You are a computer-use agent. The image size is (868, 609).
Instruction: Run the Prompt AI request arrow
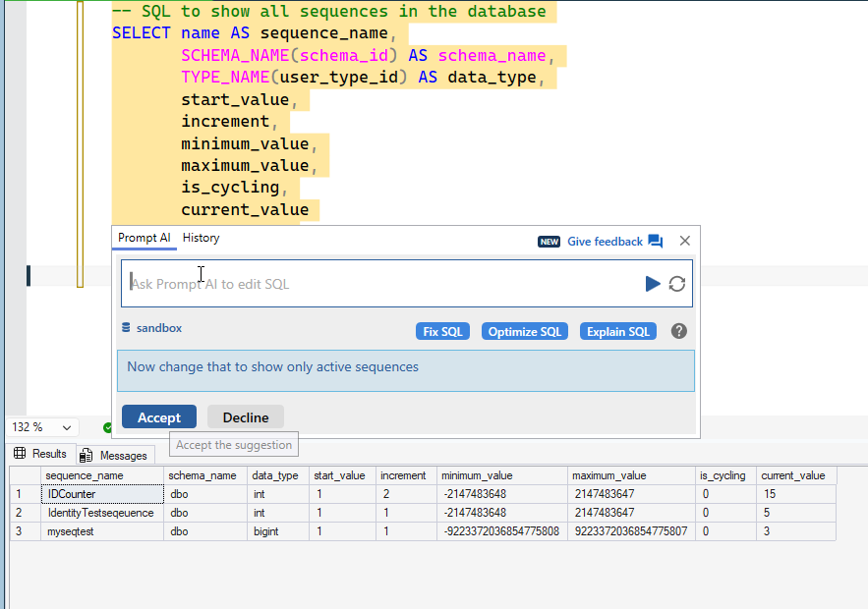click(x=653, y=284)
